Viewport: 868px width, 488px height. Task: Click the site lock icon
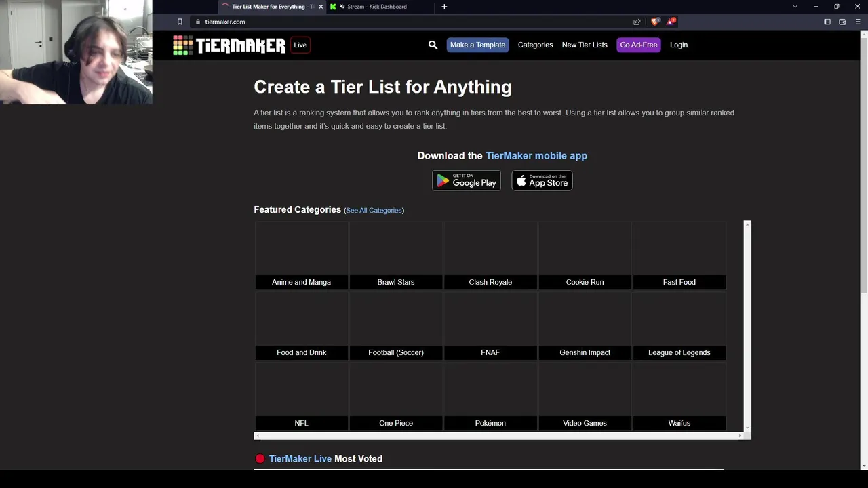pos(198,22)
